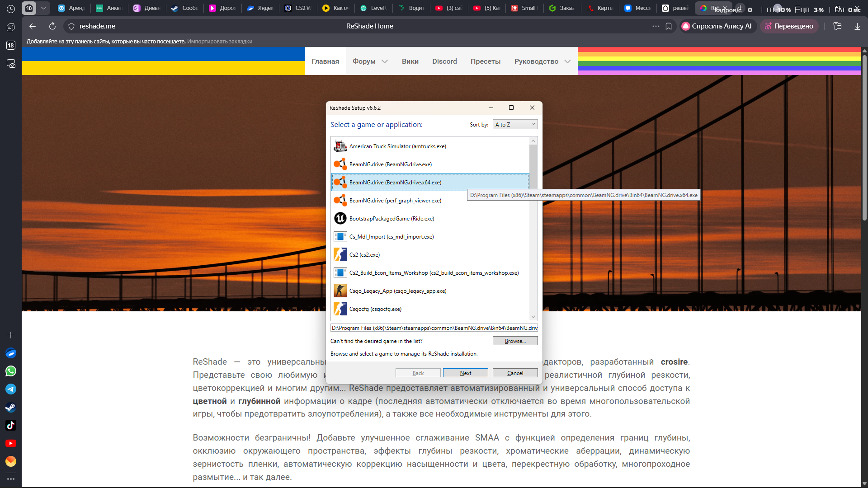Expand the tab group dropdown arrow
The width and height of the screenshot is (868, 488).
[43, 8]
